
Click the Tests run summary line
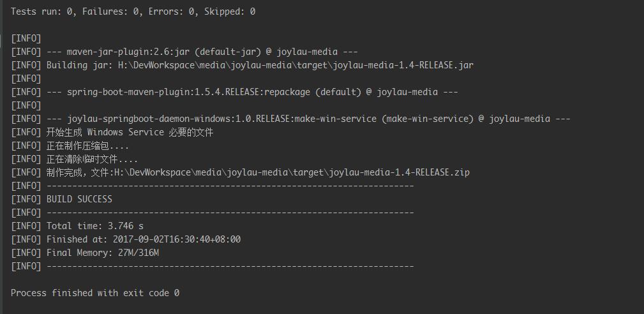(x=133, y=11)
